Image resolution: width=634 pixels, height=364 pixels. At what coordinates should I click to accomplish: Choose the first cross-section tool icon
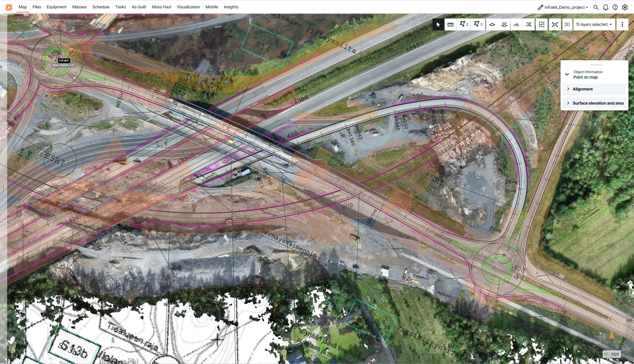(492, 24)
